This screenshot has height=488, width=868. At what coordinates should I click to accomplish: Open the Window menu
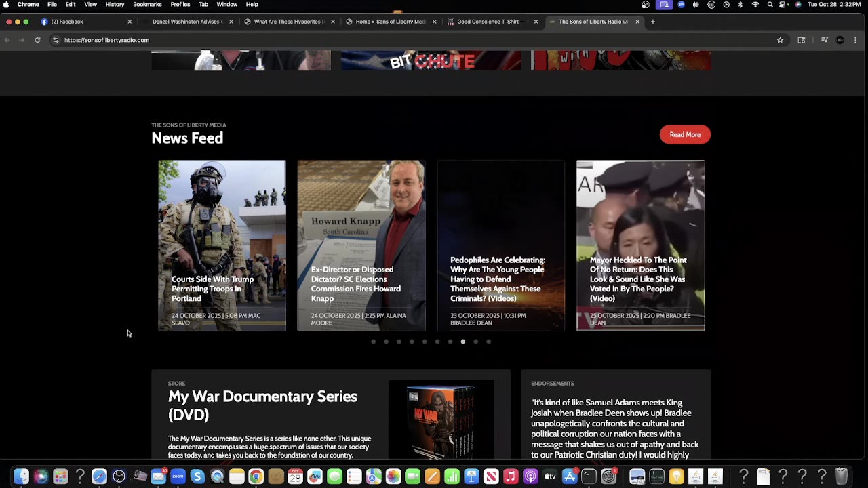[227, 5]
